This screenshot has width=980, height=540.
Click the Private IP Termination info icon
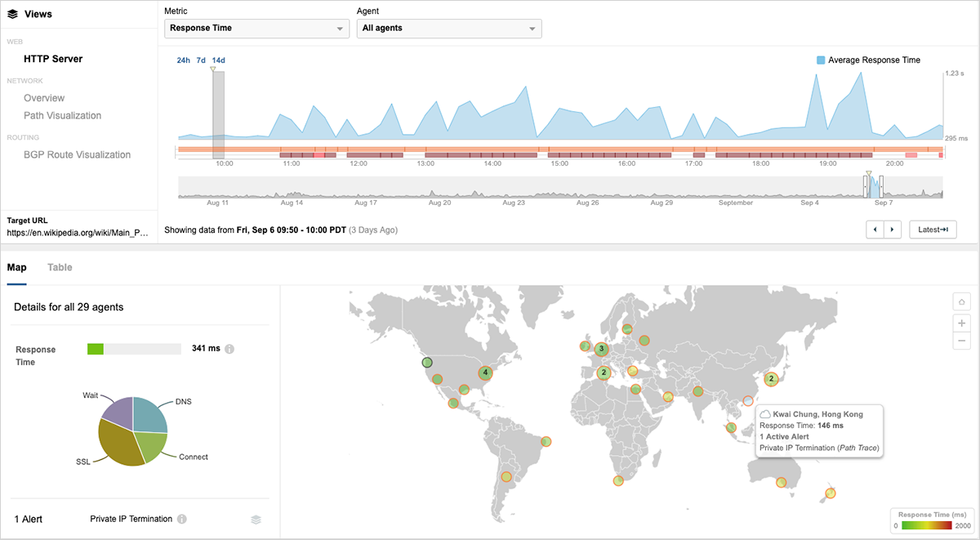182,519
